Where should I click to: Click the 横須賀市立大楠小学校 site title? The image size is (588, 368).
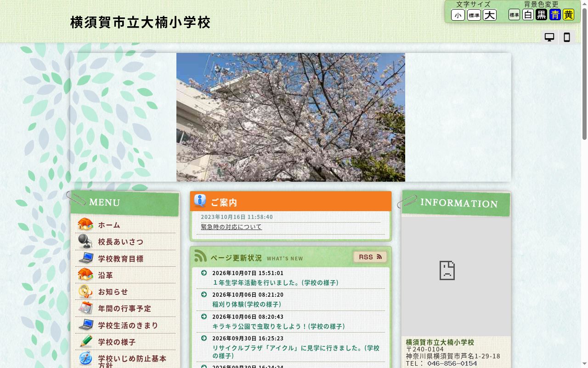[x=141, y=22]
